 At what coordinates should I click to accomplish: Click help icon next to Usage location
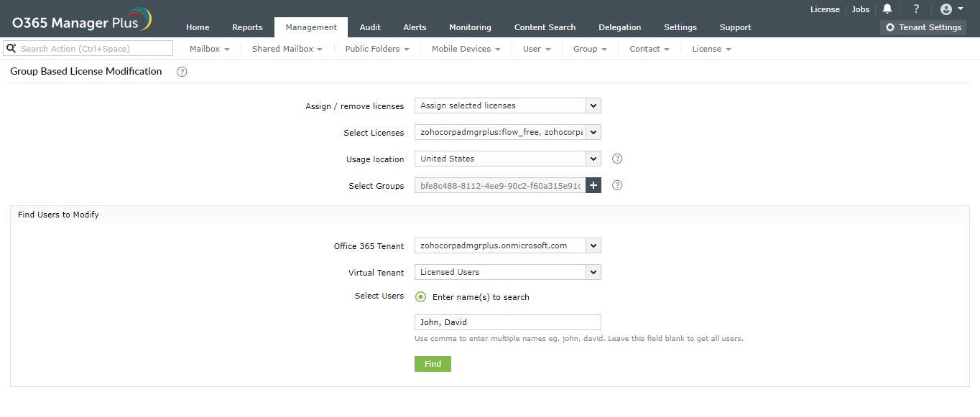click(x=617, y=159)
